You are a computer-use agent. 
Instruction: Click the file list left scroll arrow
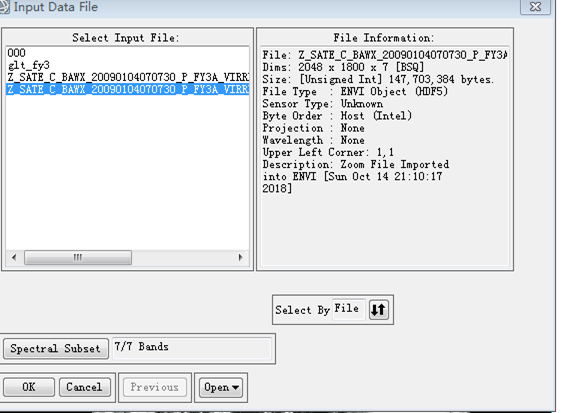click(x=14, y=257)
